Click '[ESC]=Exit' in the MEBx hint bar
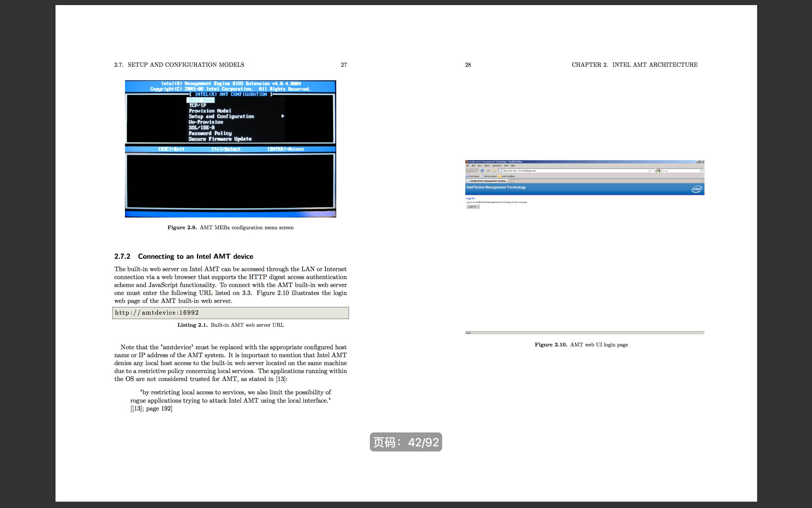The height and width of the screenshot is (508, 812). [171, 149]
